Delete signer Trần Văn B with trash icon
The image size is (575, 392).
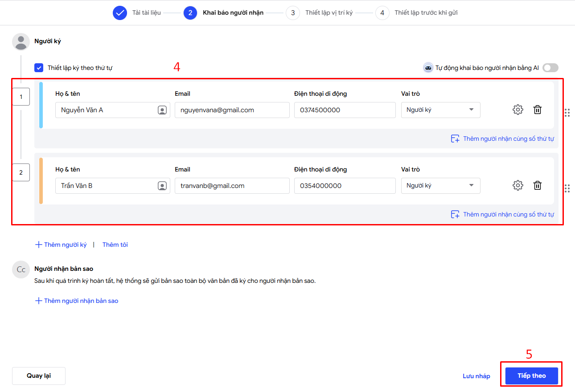click(538, 185)
